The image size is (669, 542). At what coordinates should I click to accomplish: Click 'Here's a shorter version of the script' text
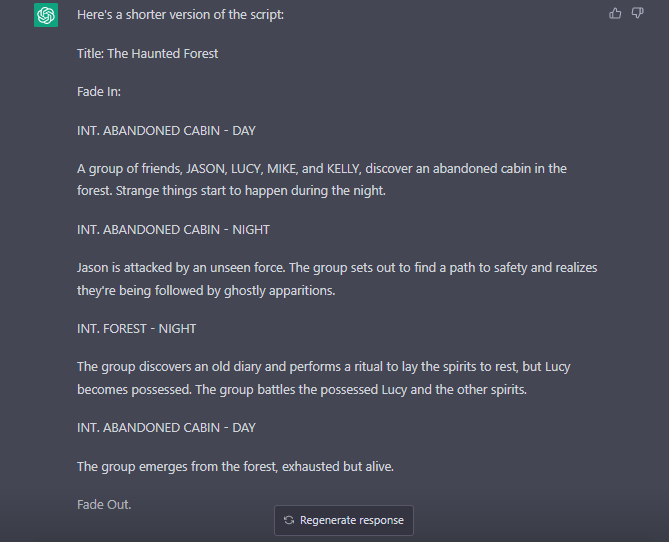tap(180, 15)
